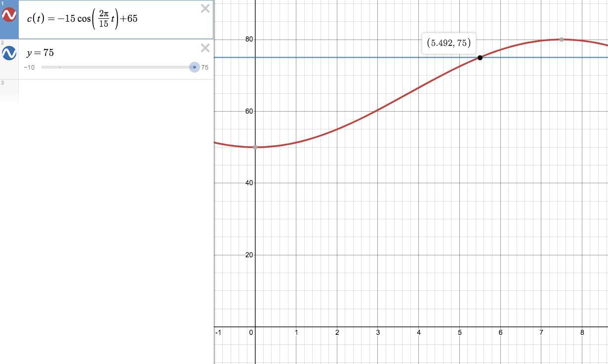Click the blue horizontal line near t=2
Screen dimensions: 608x364
[x=337, y=57]
